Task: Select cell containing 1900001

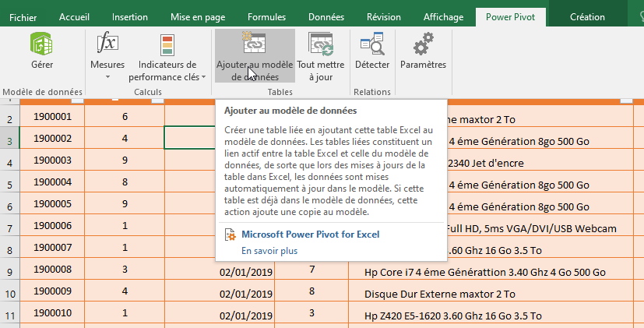Action: [x=52, y=116]
